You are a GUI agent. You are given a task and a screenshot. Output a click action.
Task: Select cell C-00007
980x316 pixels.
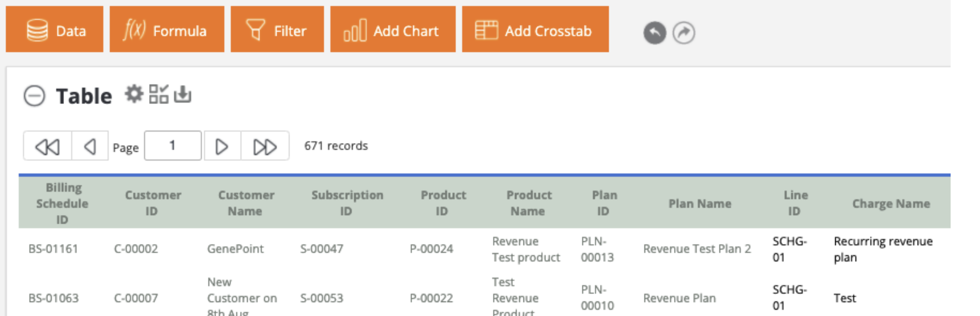(135, 298)
